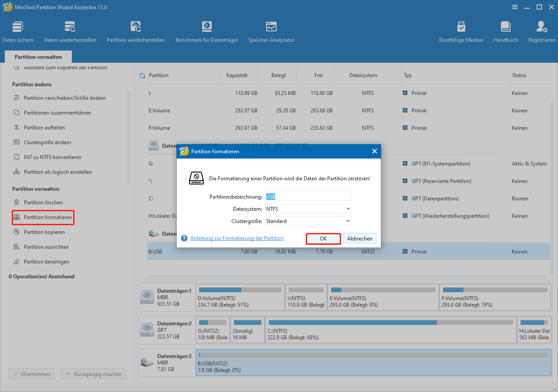Refresh the partition list icon

[x=142, y=76]
